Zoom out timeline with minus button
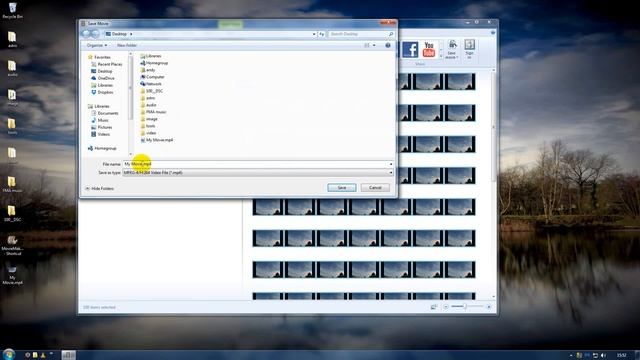 pos(446,307)
